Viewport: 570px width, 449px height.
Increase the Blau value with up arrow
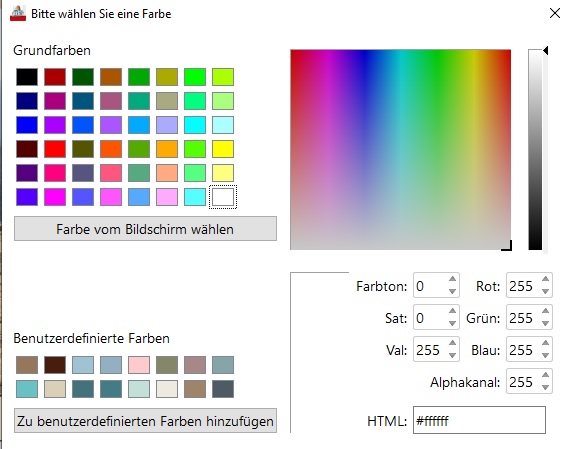pos(545,343)
